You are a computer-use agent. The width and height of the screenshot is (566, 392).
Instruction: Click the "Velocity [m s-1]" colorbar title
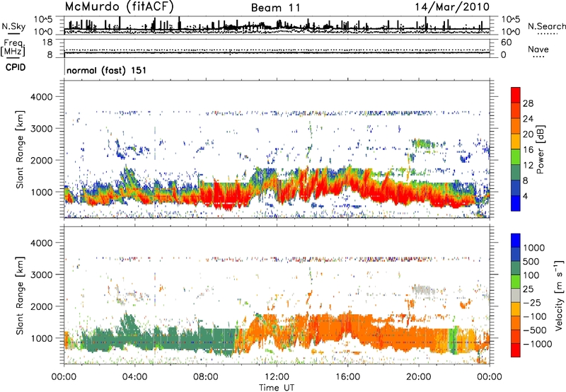(x=559, y=295)
